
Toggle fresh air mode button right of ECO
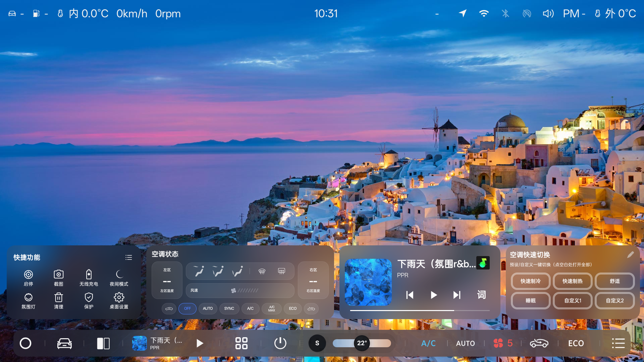(311, 308)
